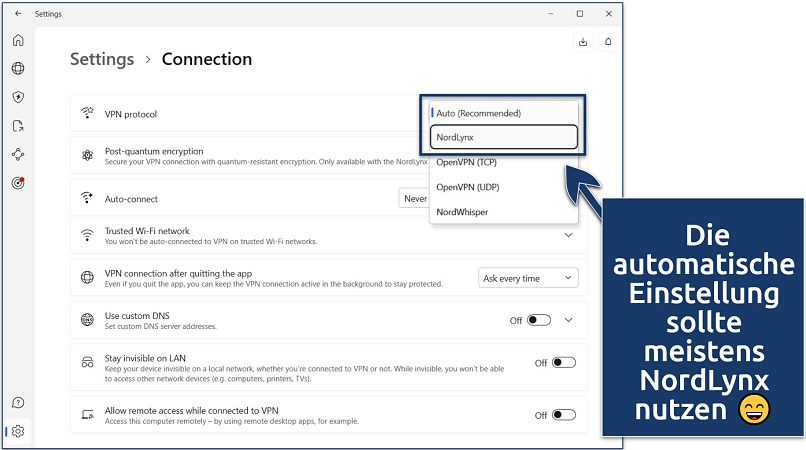Click the Stay invisible on LAN label
This screenshot has height=450, width=806.
pyautogui.click(x=145, y=358)
